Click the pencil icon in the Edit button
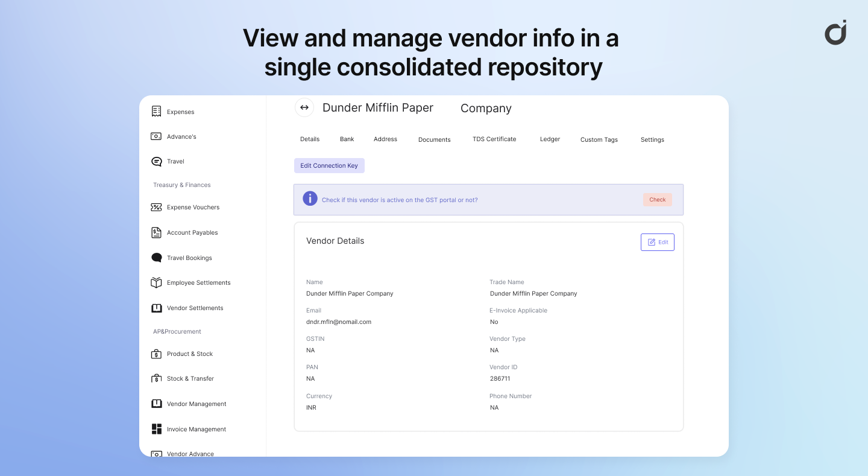868x476 pixels. pos(652,242)
